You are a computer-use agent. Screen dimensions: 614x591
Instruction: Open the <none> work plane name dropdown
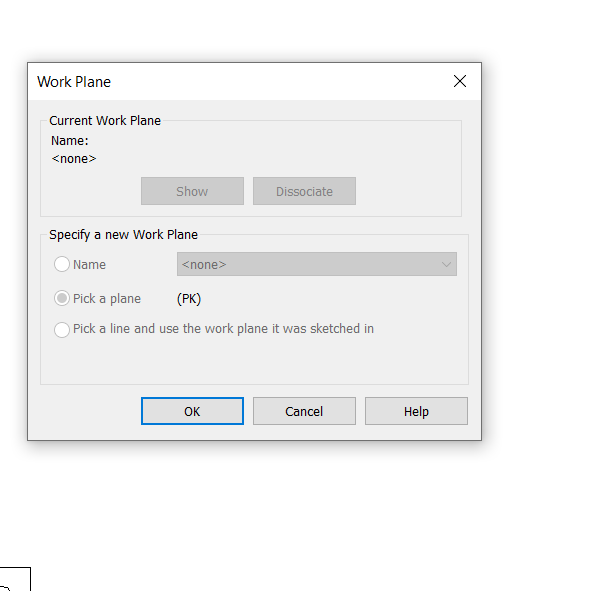pos(316,264)
